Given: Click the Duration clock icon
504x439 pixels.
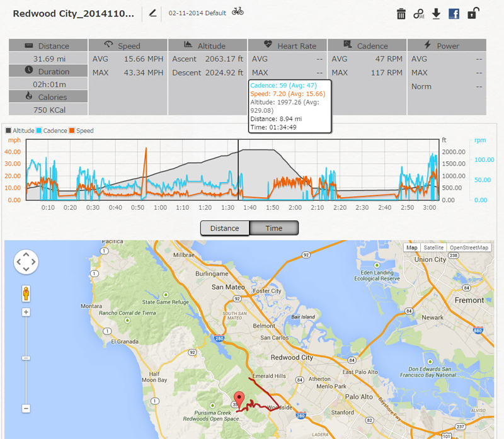Looking at the screenshot, I should (x=29, y=70).
